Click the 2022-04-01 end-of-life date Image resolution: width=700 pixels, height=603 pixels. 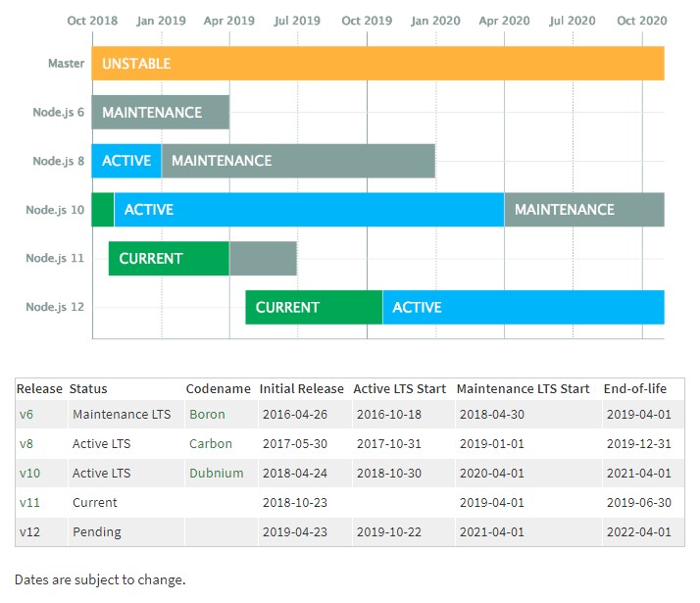(x=639, y=532)
